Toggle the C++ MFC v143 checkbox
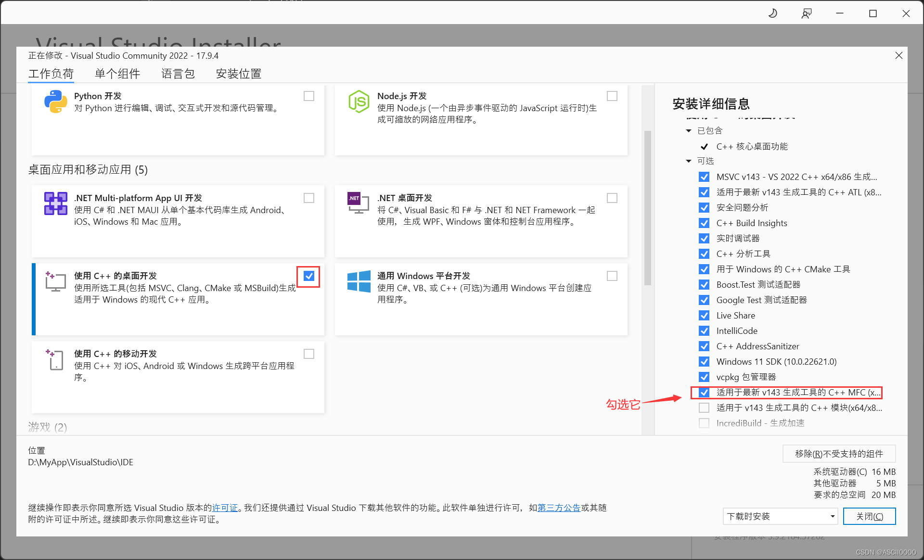Screen dimensions: 924x560 coord(704,393)
